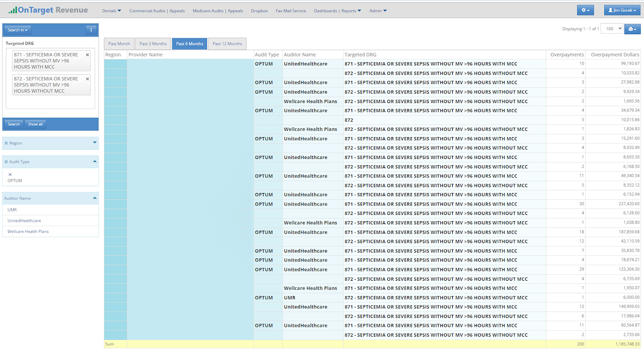Switch to the Past 3 Months tab

(153, 44)
